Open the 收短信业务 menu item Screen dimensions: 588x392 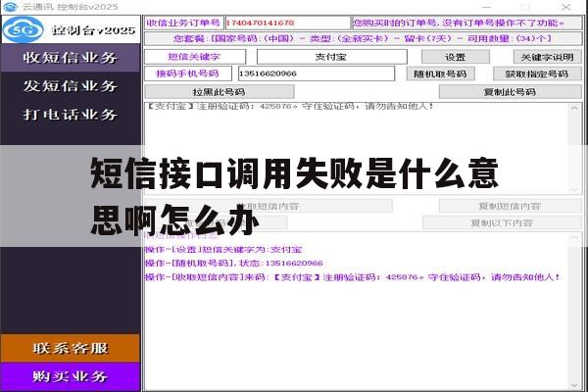click(71, 58)
